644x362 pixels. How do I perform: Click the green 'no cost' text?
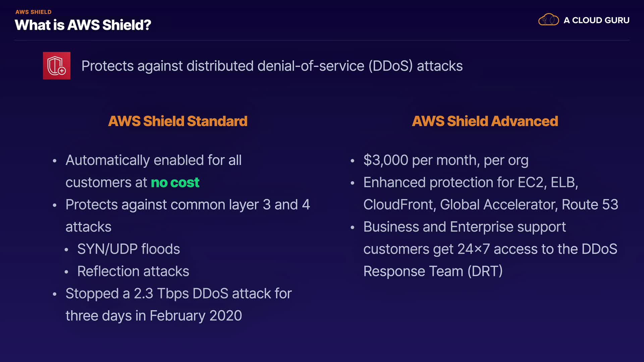click(175, 183)
